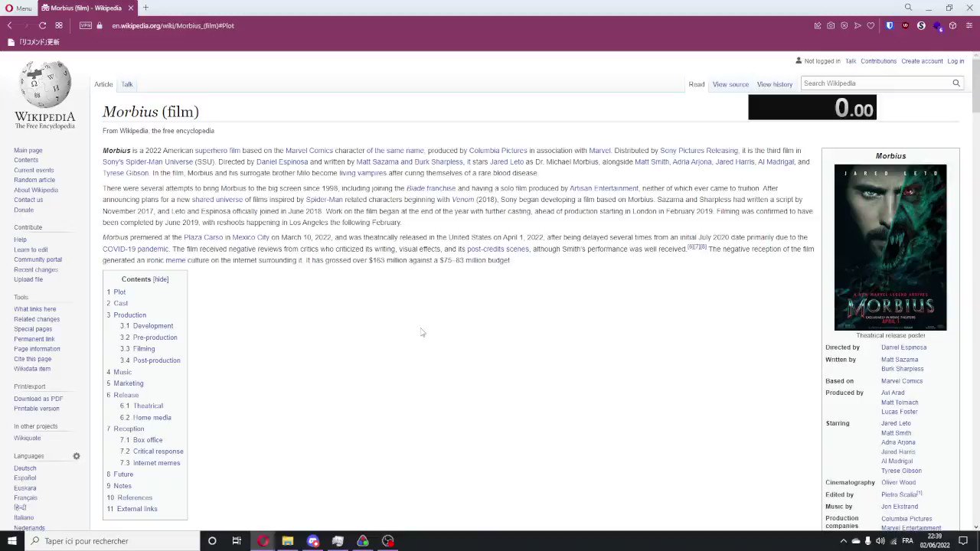980x551 pixels.
Task: Open Opera tab search magnifier
Action: [x=908, y=8]
